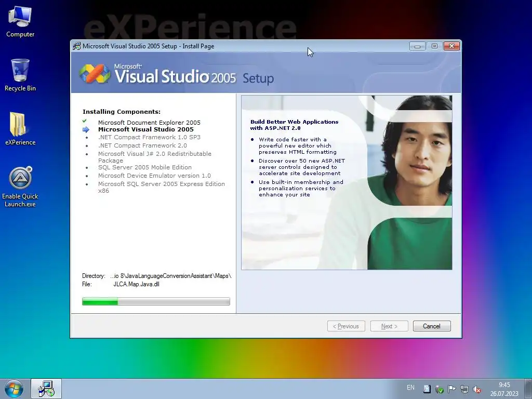Click '.NET Compact Framework 1.0 SP3' item
This screenshot has width=532, height=399.
click(149, 137)
